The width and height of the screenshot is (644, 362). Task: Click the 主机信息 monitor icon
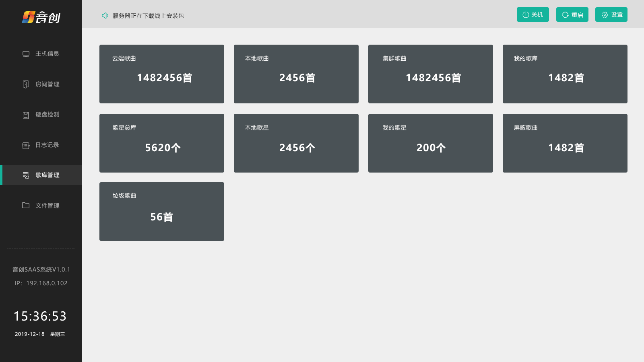pos(26,54)
